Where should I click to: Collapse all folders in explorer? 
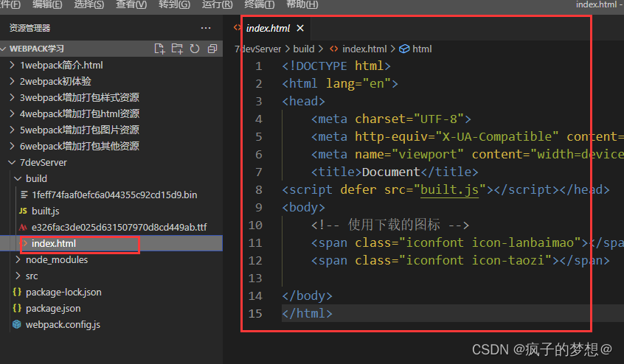click(x=212, y=49)
